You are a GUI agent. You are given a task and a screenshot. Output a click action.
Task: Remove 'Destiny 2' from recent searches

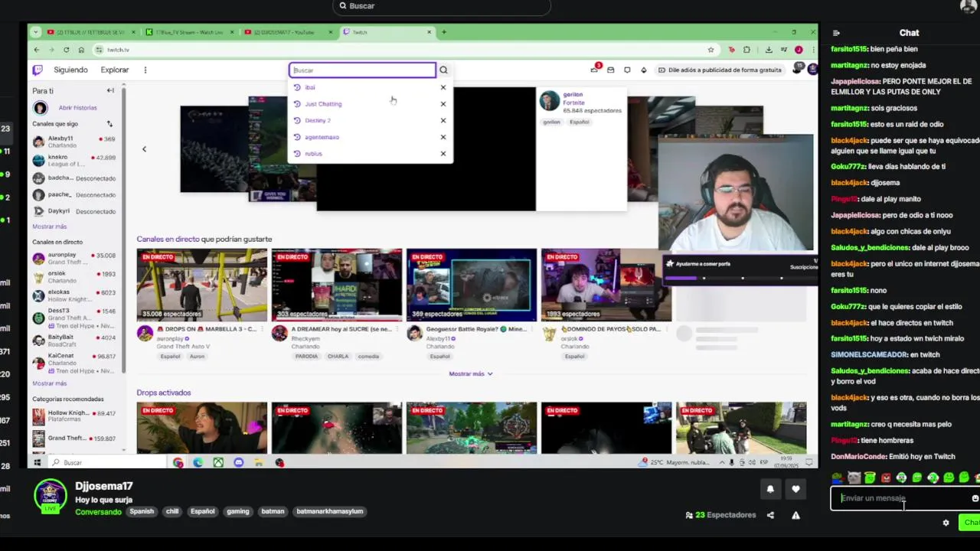[x=443, y=120]
